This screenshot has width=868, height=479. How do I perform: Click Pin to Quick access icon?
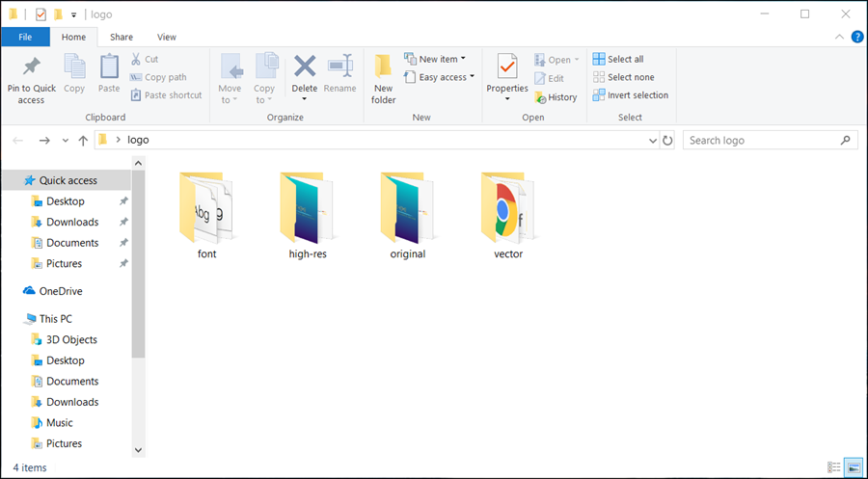point(31,67)
